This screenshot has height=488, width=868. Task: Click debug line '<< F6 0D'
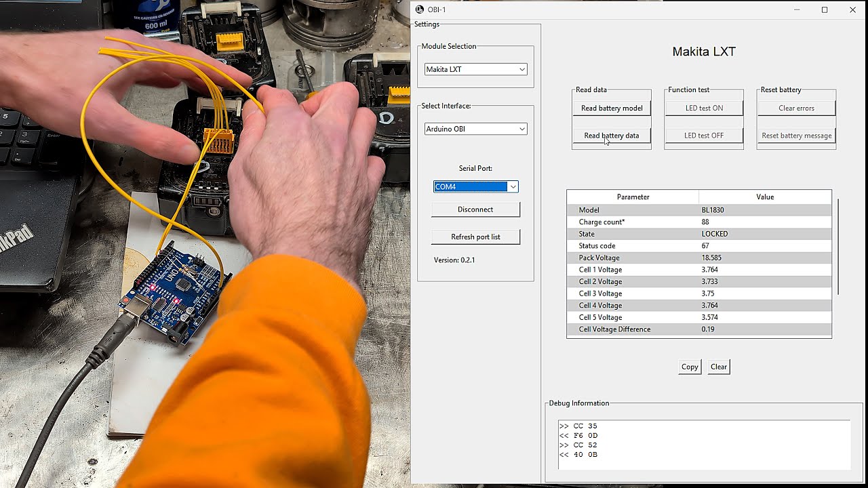578,436
